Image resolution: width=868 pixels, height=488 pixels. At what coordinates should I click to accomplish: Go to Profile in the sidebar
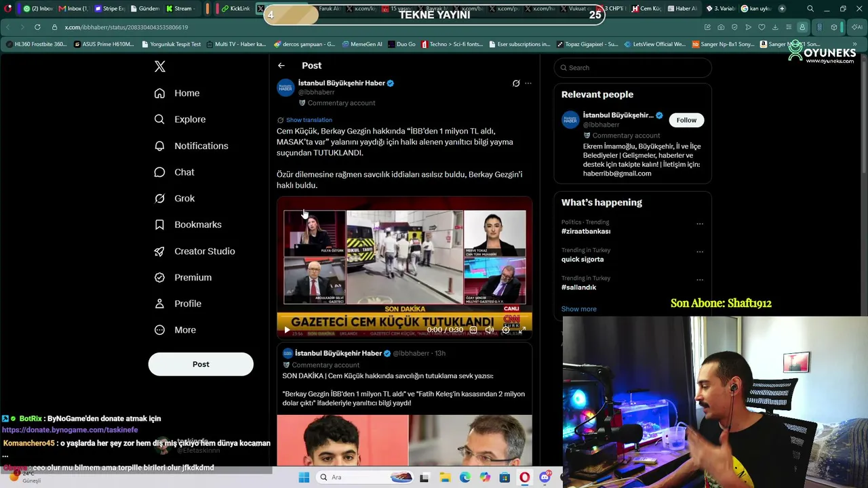tap(178, 304)
